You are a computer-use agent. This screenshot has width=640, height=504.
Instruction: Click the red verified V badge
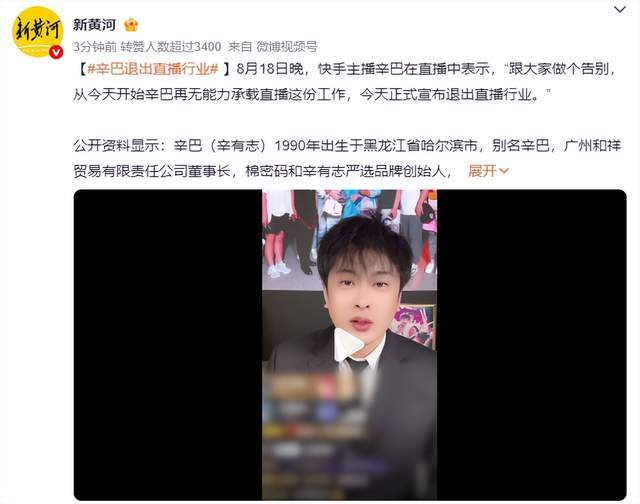(x=56, y=52)
